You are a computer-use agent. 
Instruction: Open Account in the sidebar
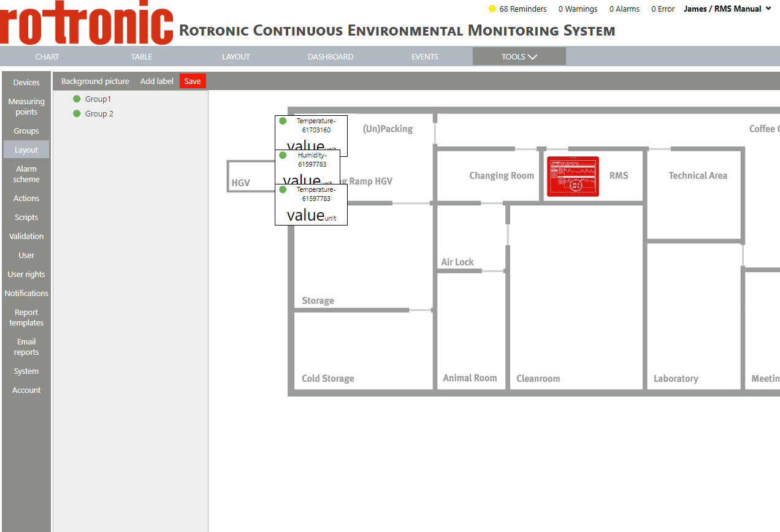click(x=26, y=390)
